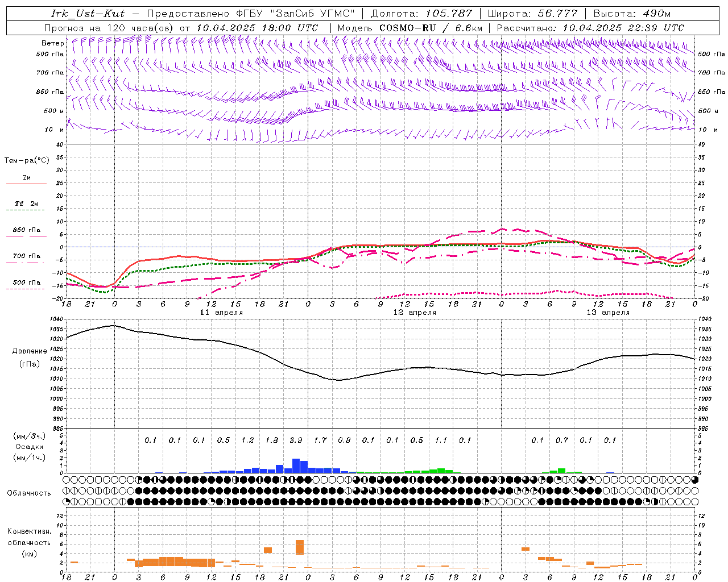
Task: Click the 1.7 precipitation amount value
Action: pyautogui.click(x=320, y=440)
